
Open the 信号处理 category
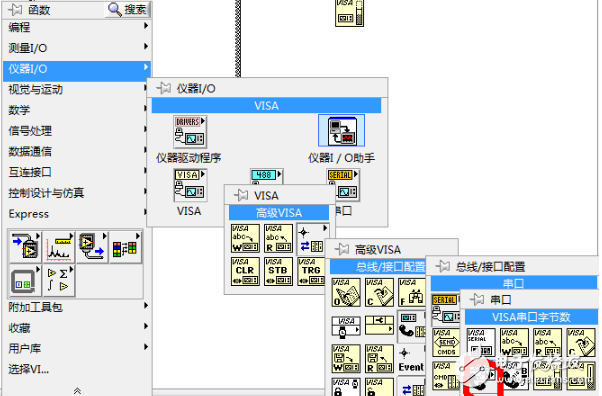coord(77,131)
